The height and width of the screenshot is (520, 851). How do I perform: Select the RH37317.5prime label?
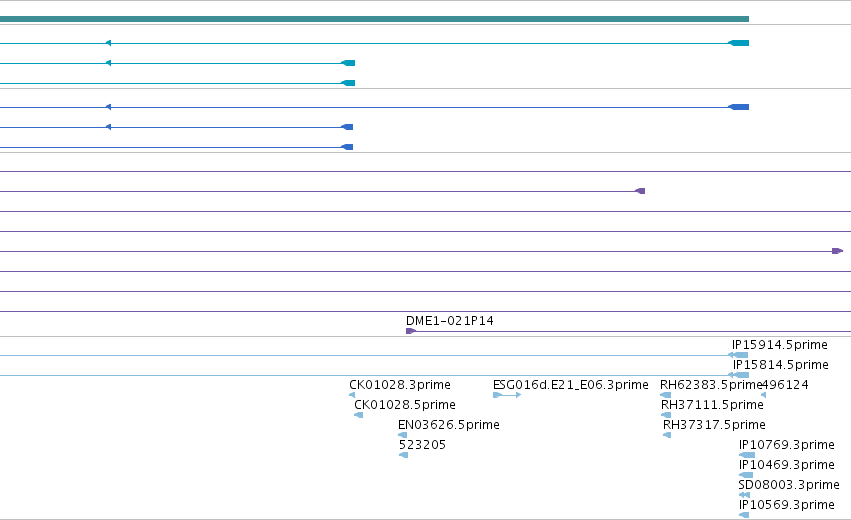tap(714, 425)
